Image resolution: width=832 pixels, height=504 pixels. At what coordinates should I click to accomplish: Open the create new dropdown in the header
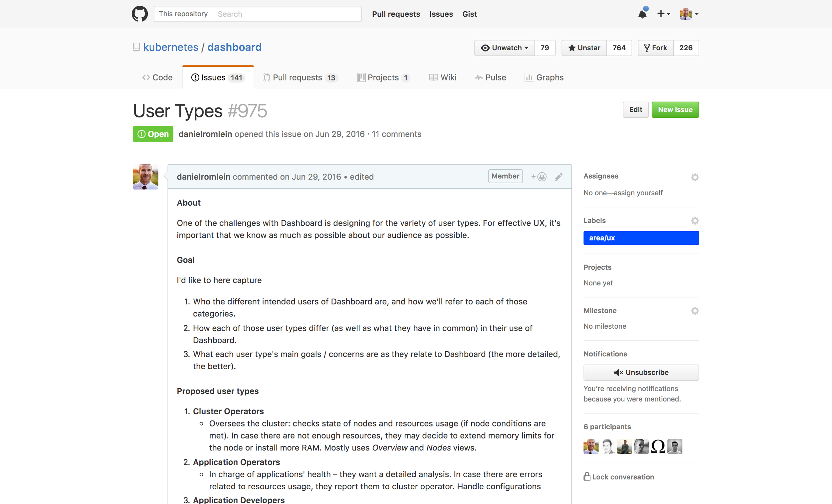click(x=663, y=14)
